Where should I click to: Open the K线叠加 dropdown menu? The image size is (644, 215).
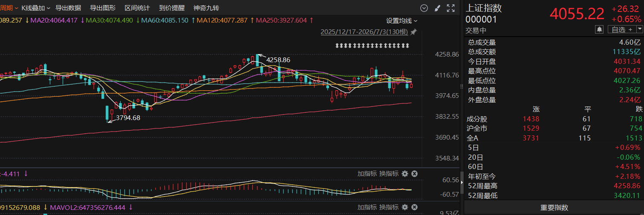36,8
